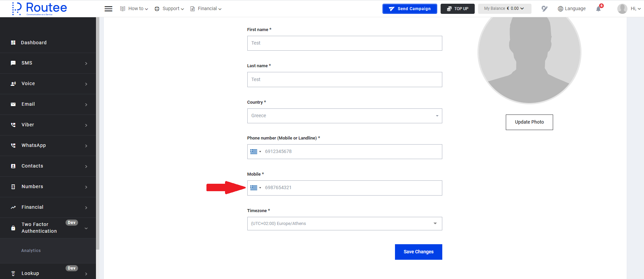The image size is (644, 279).
Task: Open Analytics under Two Factor Authentication
Action: click(x=31, y=251)
